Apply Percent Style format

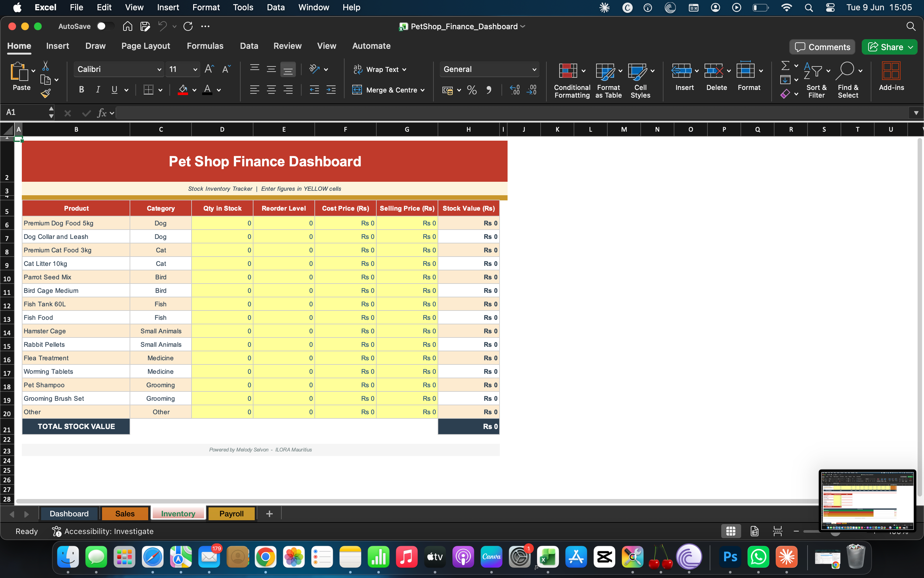[472, 90]
